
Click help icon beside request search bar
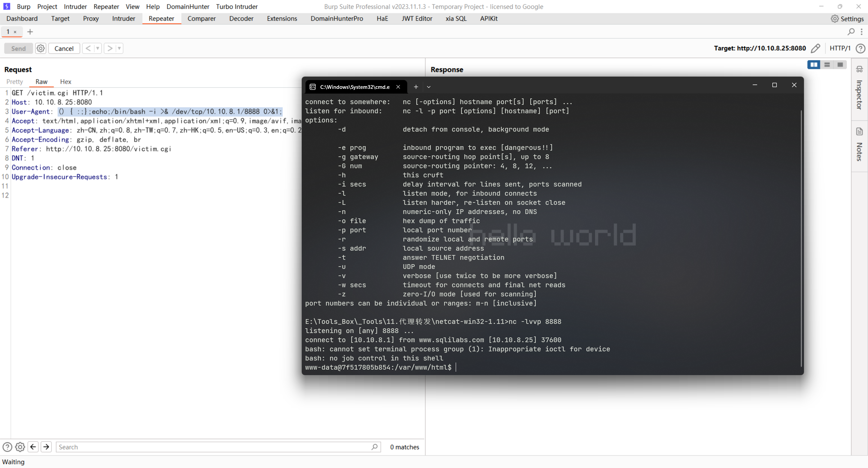[7, 447]
